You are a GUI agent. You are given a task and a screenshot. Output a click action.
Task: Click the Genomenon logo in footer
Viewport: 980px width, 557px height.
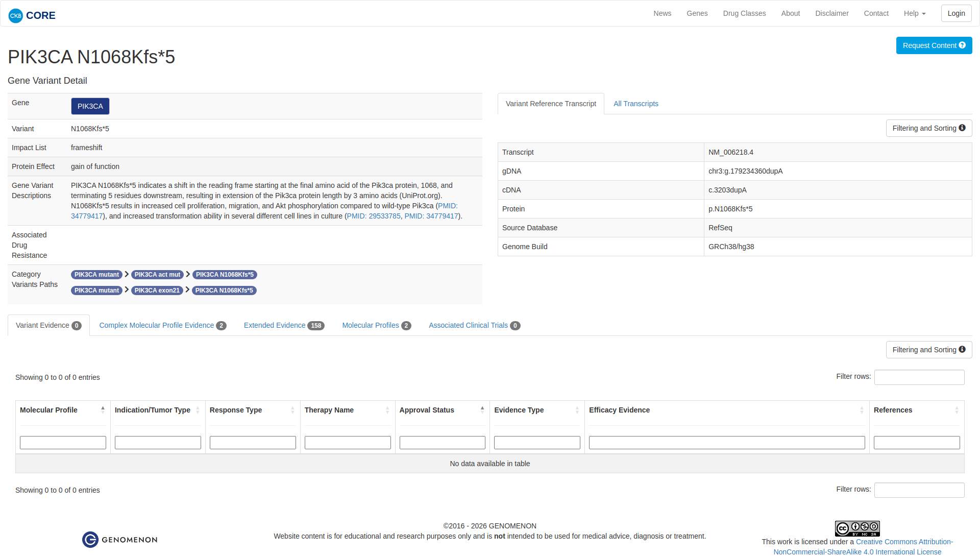tap(120, 540)
